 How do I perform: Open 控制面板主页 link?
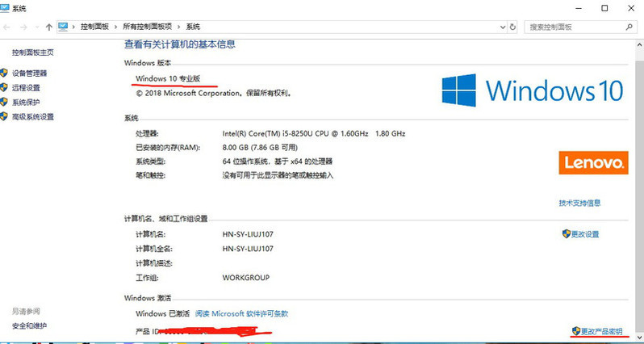click(33, 52)
